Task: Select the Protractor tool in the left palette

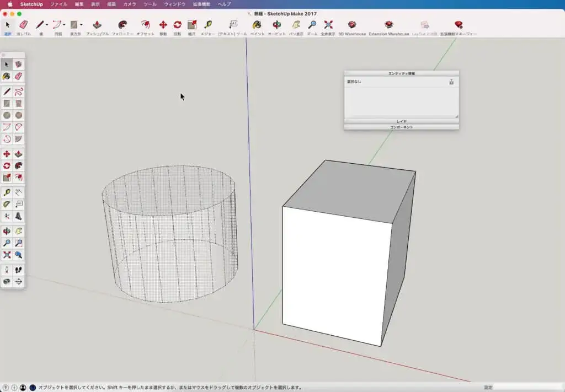Action: [7, 205]
